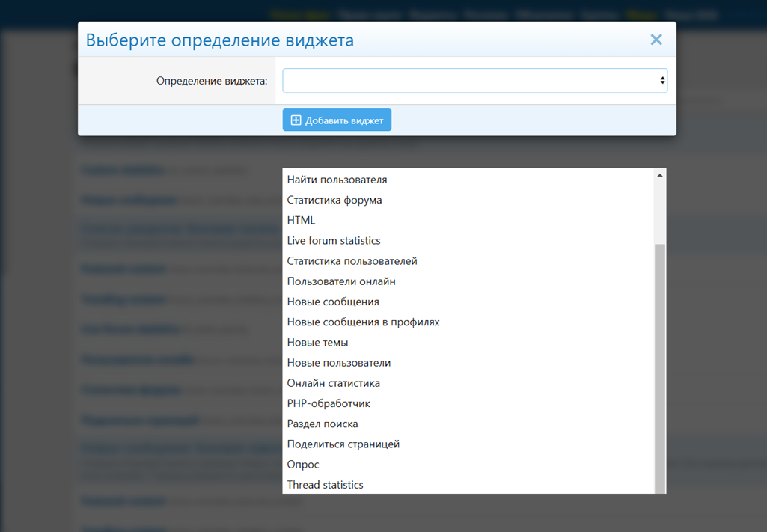Select the HTML widget option
The height and width of the screenshot is (532, 767).
click(301, 220)
